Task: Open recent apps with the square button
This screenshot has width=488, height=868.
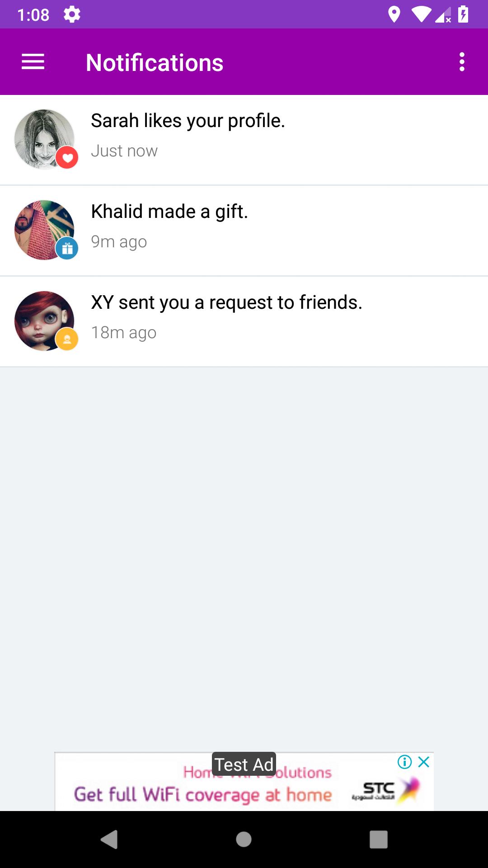Action: point(379,840)
